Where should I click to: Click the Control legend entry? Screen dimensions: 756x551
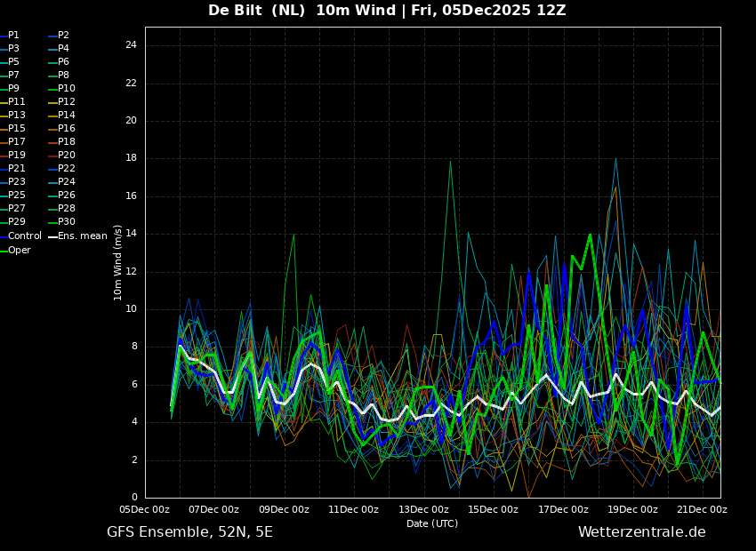point(25,236)
